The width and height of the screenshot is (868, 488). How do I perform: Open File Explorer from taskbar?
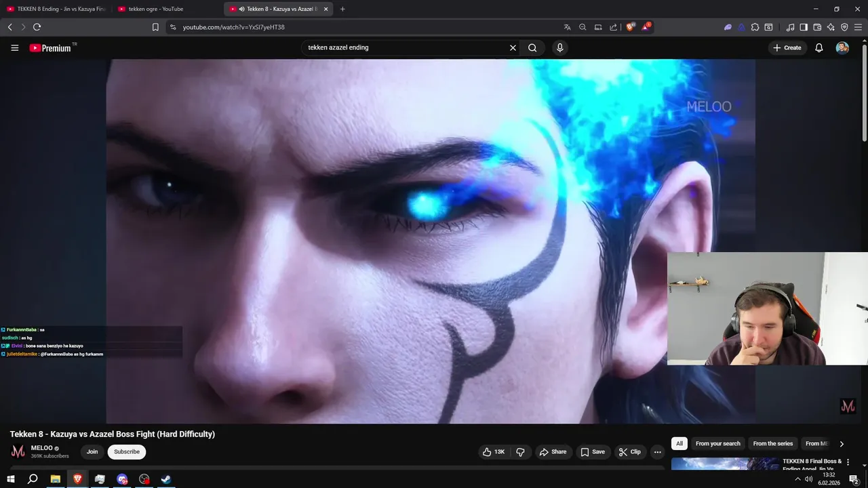pos(55,479)
